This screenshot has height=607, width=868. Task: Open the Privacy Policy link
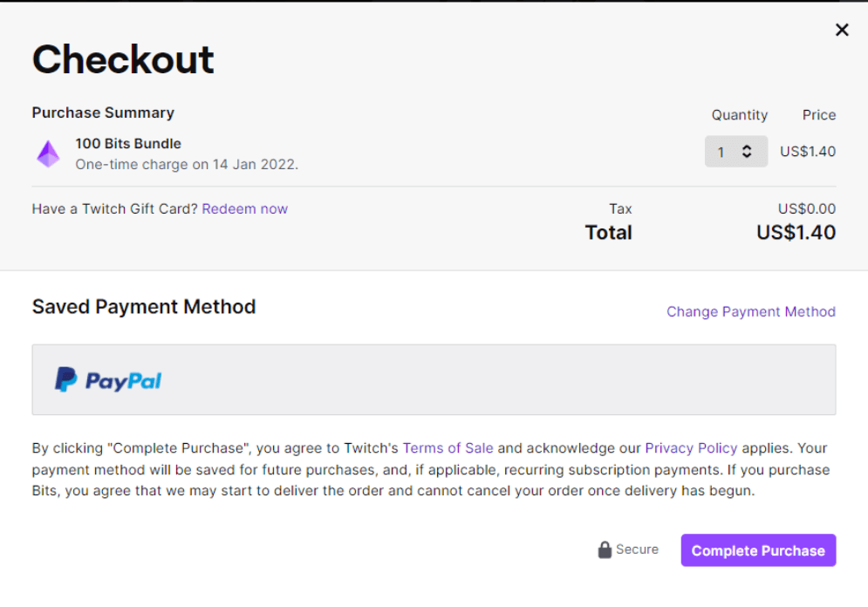pyautogui.click(x=691, y=448)
